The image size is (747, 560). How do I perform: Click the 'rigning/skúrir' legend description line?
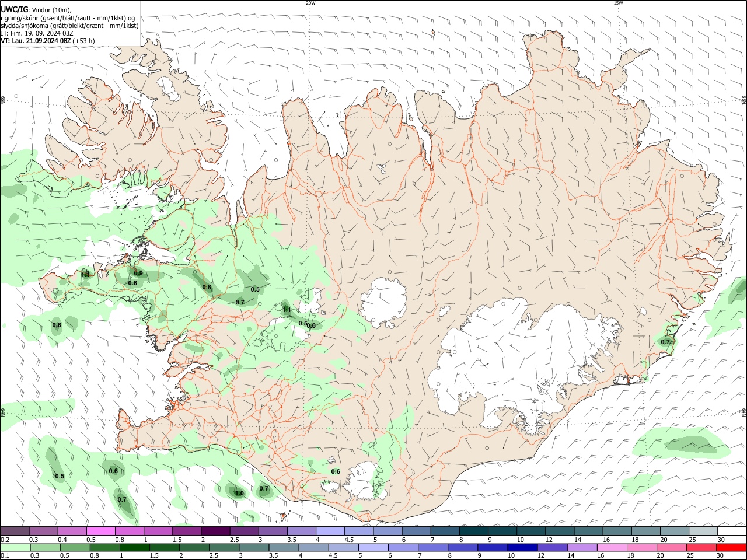point(68,18)
